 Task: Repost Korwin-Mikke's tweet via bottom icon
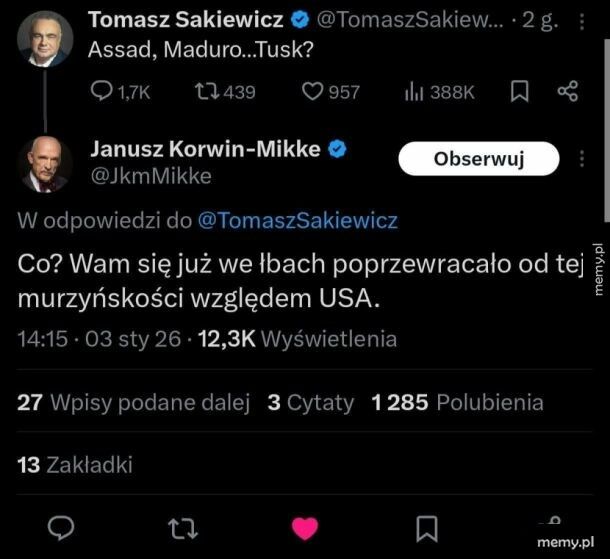182,527
